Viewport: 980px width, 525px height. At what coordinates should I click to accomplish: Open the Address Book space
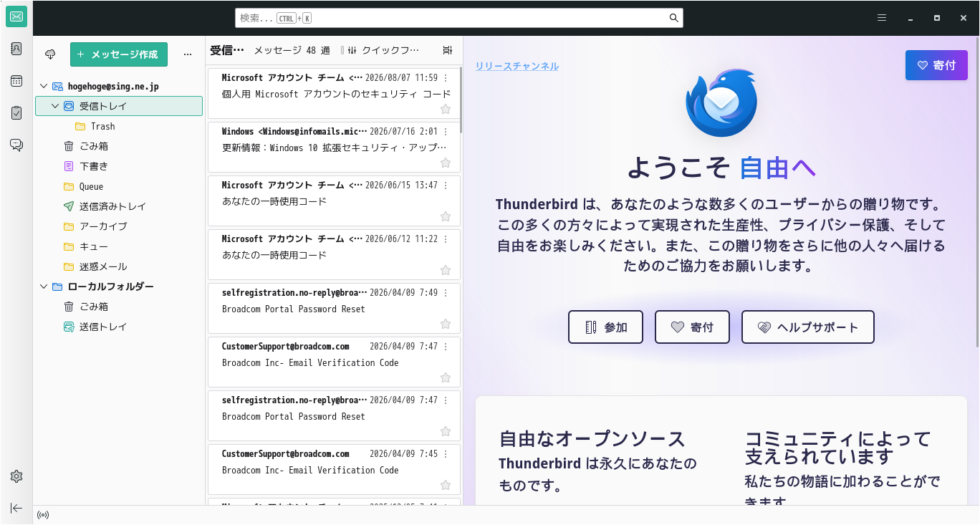[x=16, y=49]
